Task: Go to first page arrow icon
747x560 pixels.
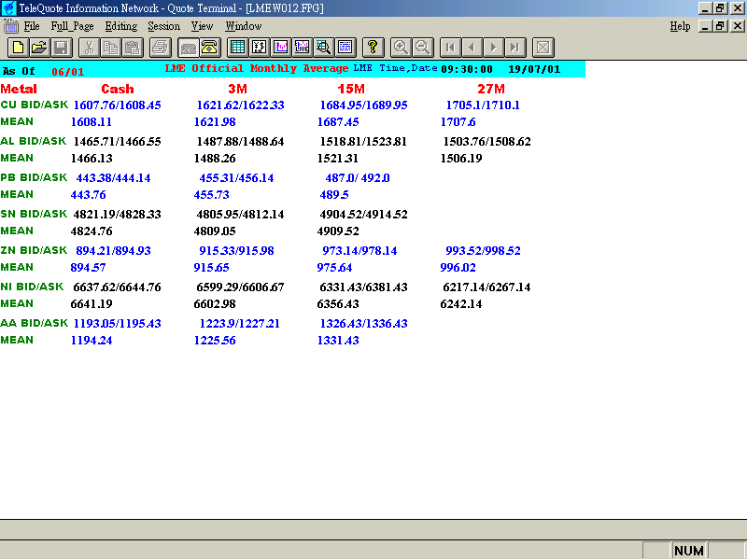Action: 450,48
